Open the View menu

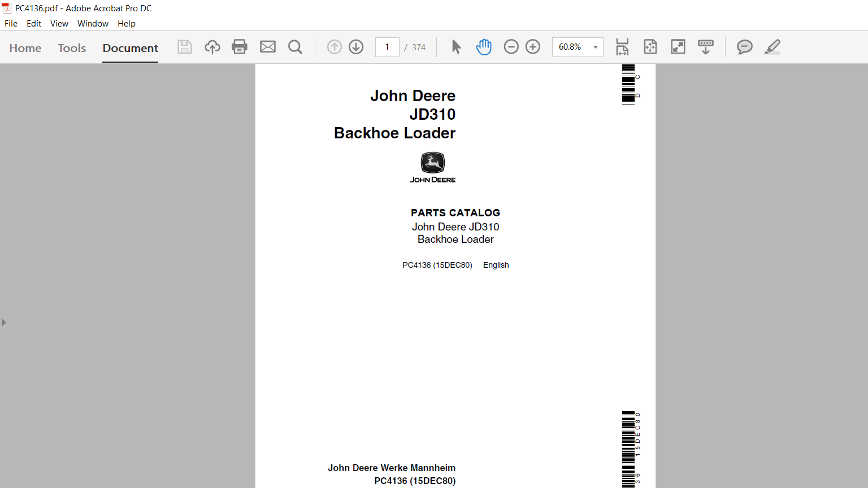point(59,24)
